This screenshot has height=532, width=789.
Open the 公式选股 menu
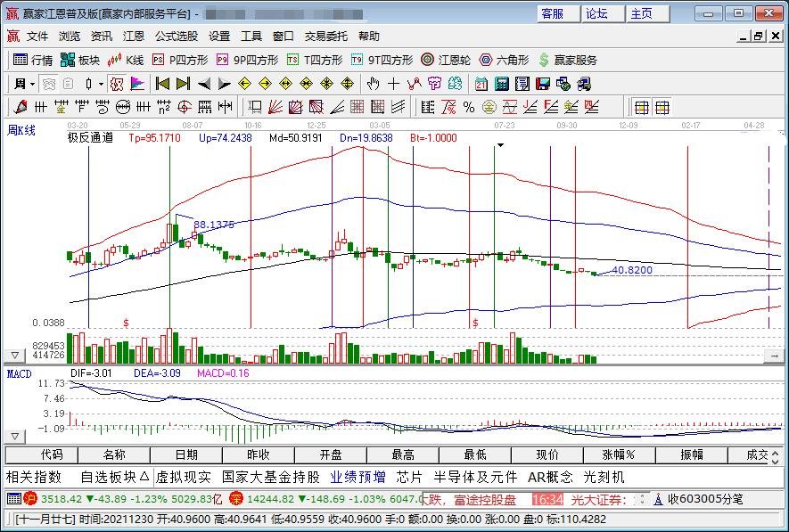(177, 37)
